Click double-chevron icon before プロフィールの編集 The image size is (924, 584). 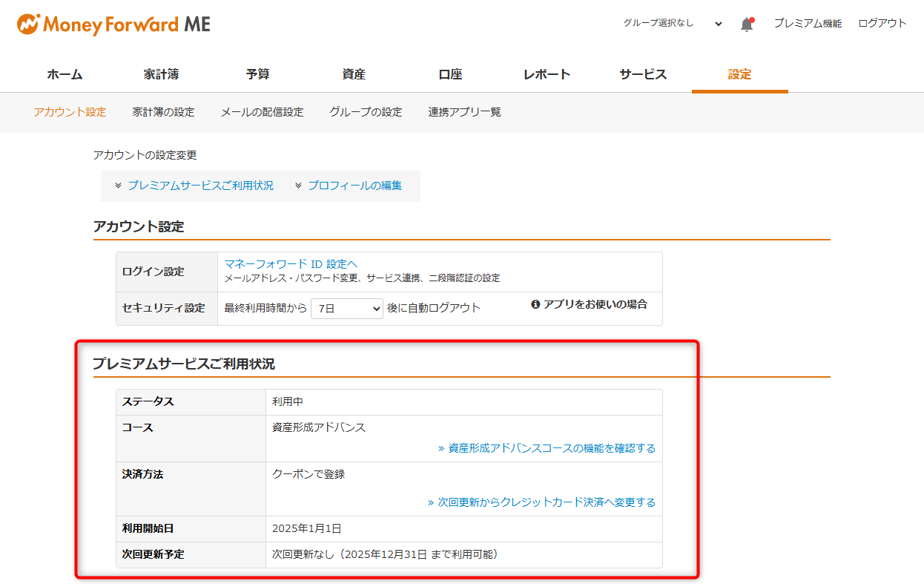pos(298,186)
